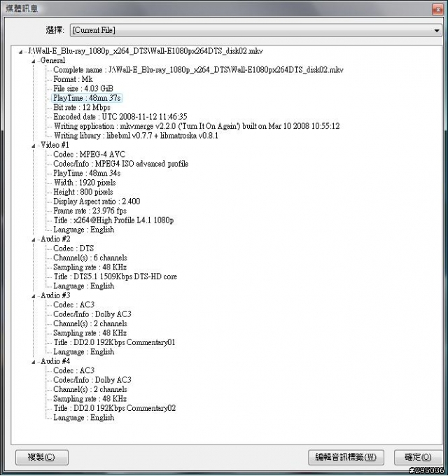448x476 pixels.
Task: Click the 編輯音訊標籤(W) button
Action: tap(346, 457)
